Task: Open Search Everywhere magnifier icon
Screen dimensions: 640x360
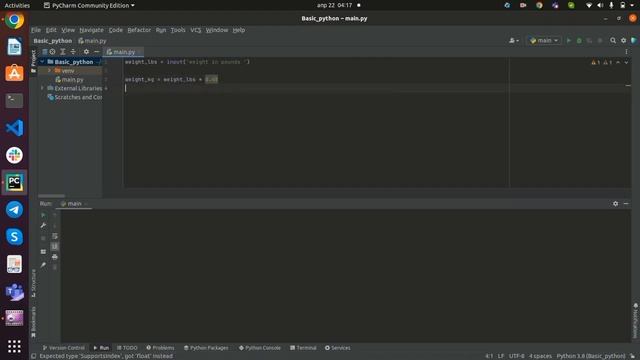Action: pos(613,40)
